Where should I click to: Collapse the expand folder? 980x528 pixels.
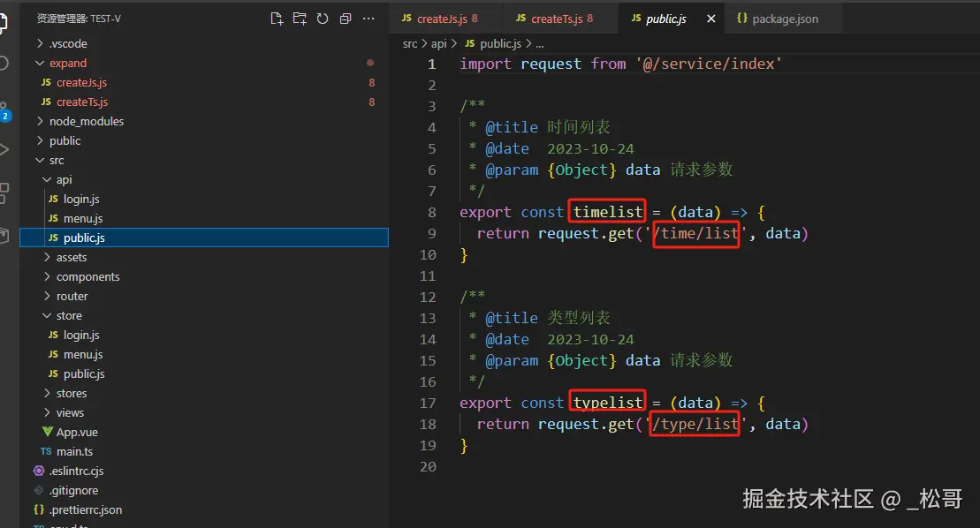67,63
